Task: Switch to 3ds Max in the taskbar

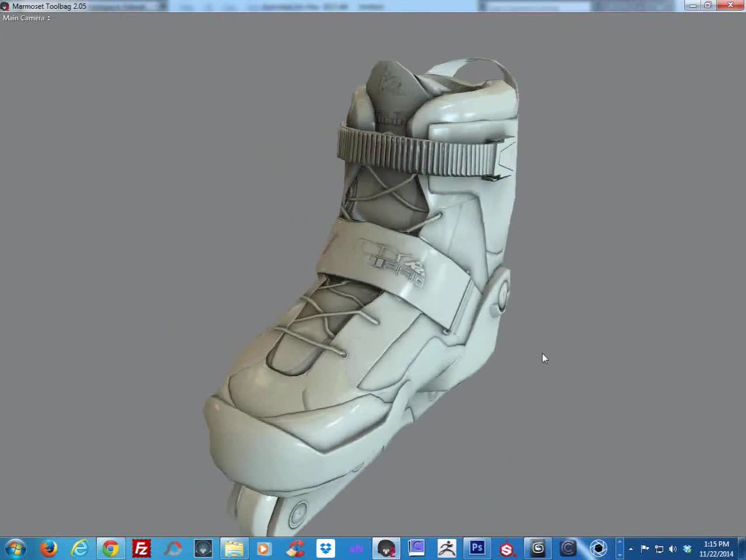Action: (x=538, y=548)
